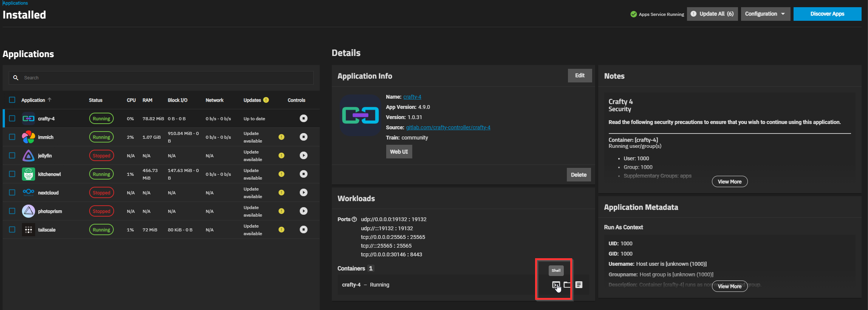Start the jellyfin application
The height and width of the screenshot is (310, 868).
click(303, 155)
